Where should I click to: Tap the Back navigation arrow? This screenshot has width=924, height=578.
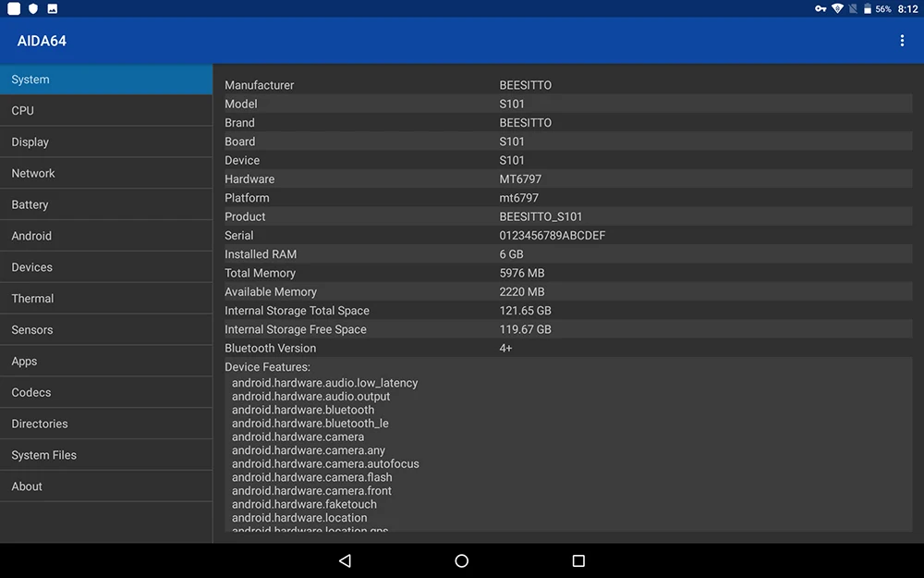tap(345, 560)
